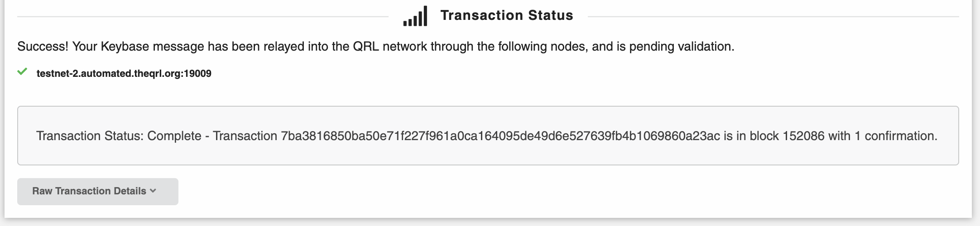Click the signal bars icon beside Transaction Status
The height and width of the screenshot is (226, 980).
415,16
